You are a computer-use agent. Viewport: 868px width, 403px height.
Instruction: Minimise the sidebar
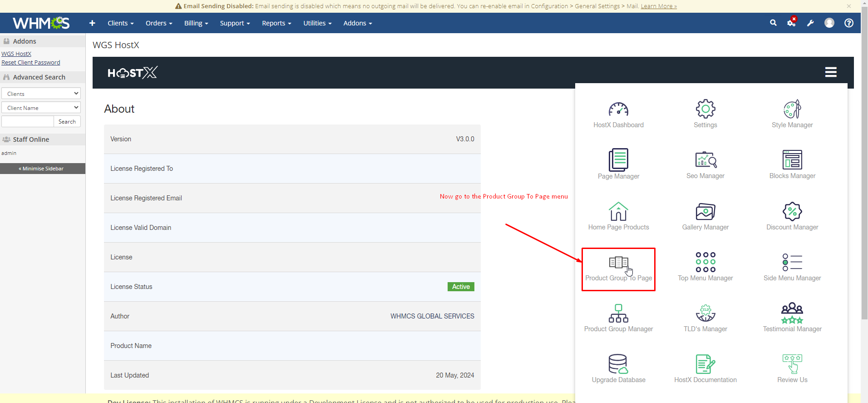pos(42,169)
